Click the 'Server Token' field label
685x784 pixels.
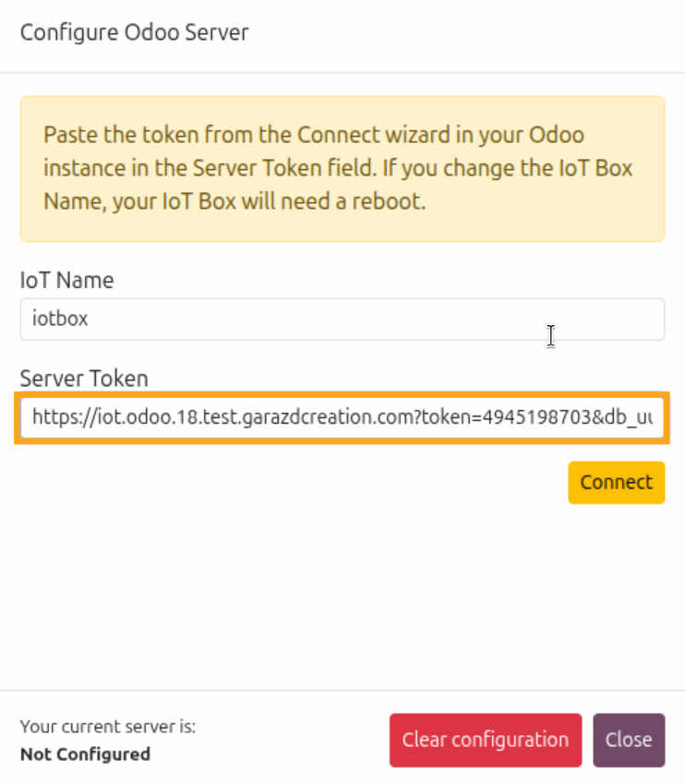click(84, 379)
